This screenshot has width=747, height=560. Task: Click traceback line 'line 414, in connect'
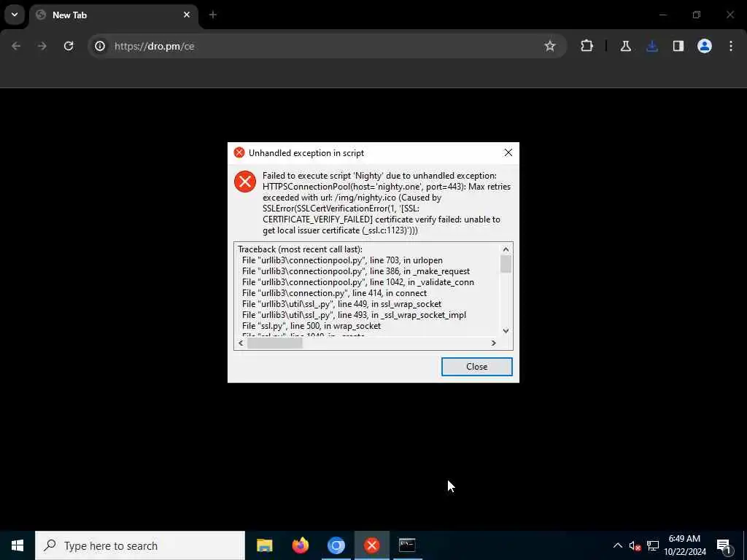click(x=334, y=293)
